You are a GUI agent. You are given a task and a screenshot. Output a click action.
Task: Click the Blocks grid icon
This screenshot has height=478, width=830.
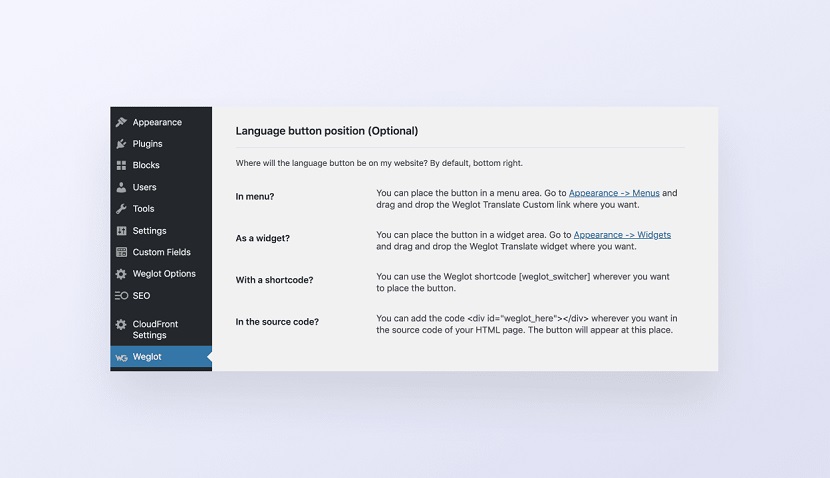121,166
